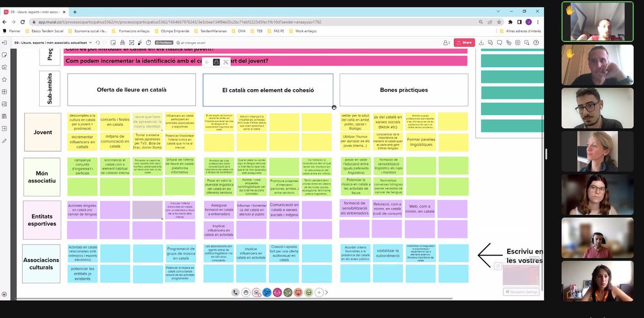Select the sticky notes tool in left sidebar
The height and width of the screenshot is (318, 644).
[x=4, y=55]
